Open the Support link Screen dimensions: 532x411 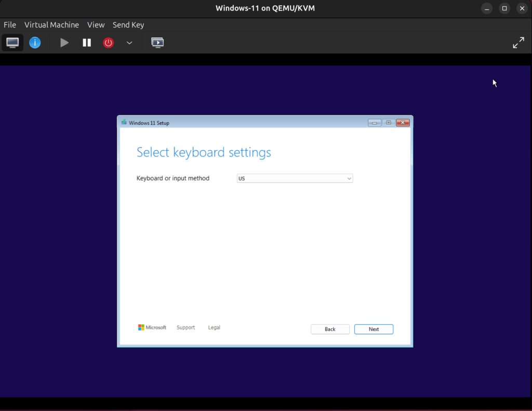click(x=185, y=327)
